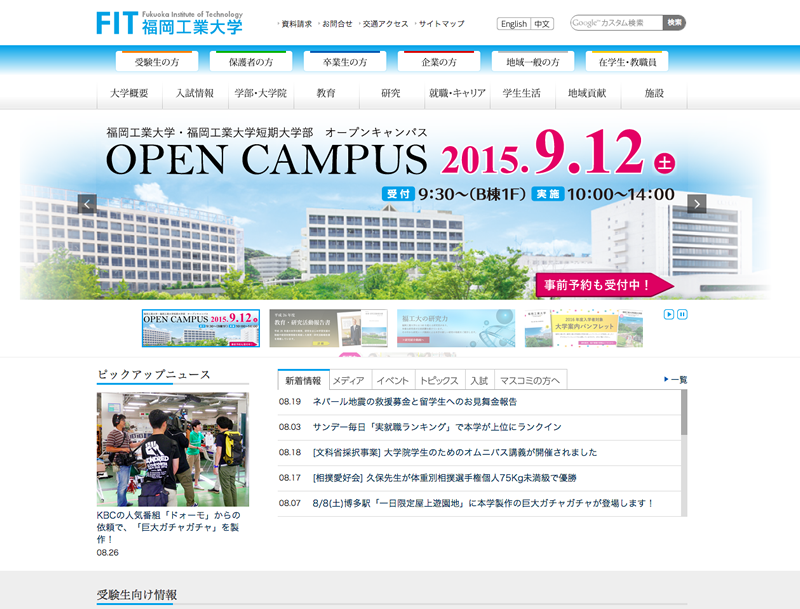Image resolution: width=800 pixels, height=609 pixels.
Task: Click the Google custom search field
Action: (616, 22)
